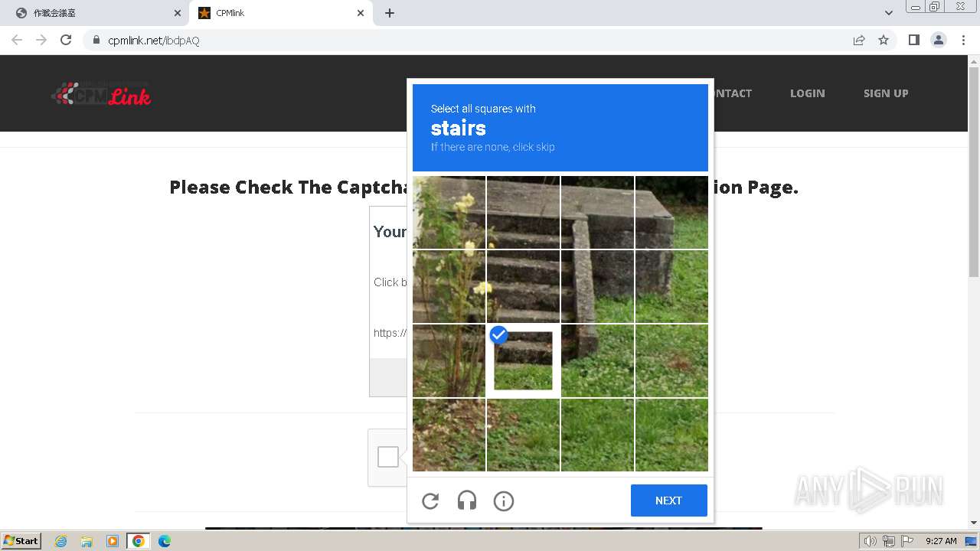Open Windows Media Player taskbar icon
Screen dimensions: 980x551
click(113, 541)
